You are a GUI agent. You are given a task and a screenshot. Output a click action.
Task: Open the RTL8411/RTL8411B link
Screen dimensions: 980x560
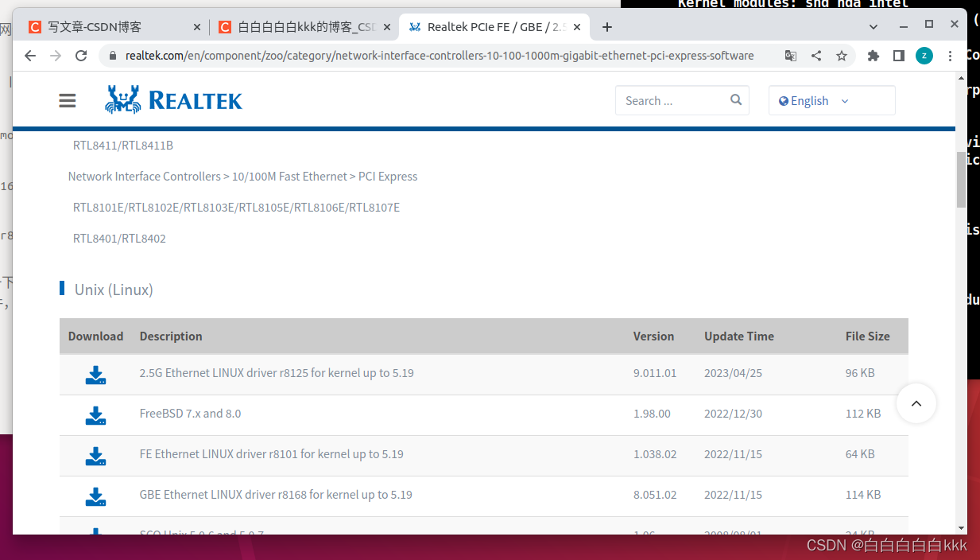click(x=123, y=146)
